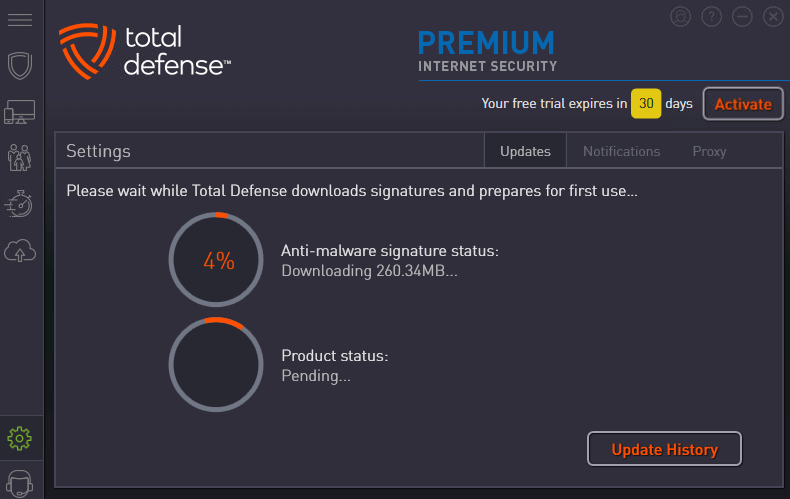Switch to the Notifications tab
This screenshot has height=499, width=790.
(621, 151)
